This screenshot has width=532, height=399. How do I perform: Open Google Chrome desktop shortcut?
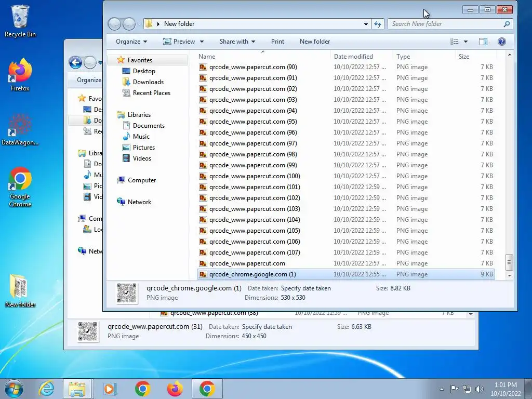20,187
